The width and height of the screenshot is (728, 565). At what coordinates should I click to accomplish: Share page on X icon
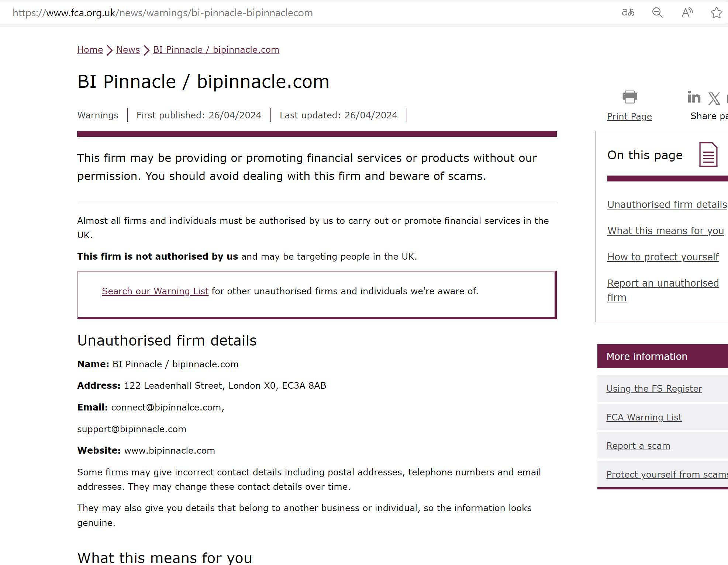pos(714,98)
